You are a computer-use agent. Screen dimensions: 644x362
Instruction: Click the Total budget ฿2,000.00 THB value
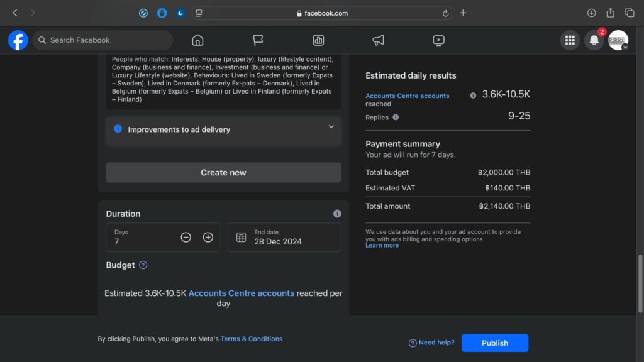click(504, 172)
